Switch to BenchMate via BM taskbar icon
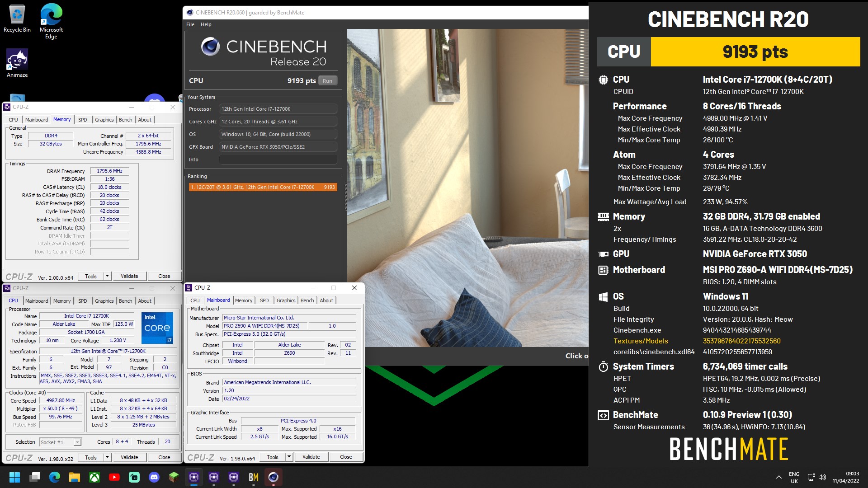This screenshot has height=488, width=868. pyautogui.click(x=254, y=477)
